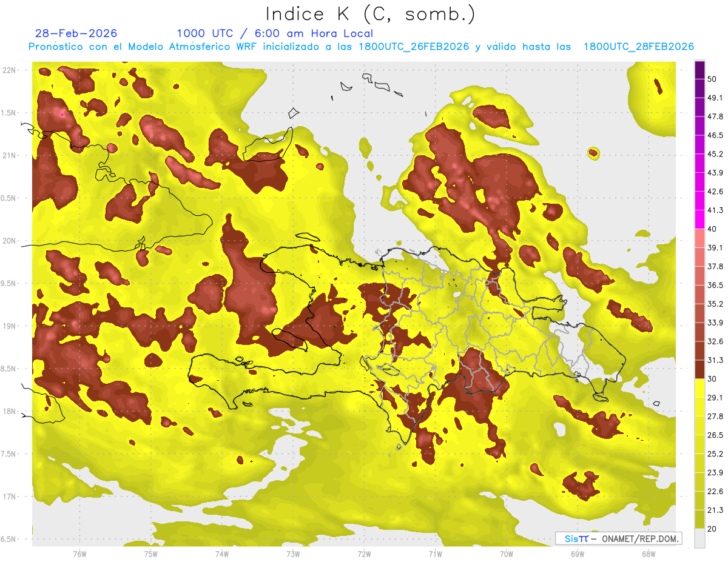Select the bright magenta colorbar segment between 40 and 41.3
The image size is (728, 562).
click(699, 219)
